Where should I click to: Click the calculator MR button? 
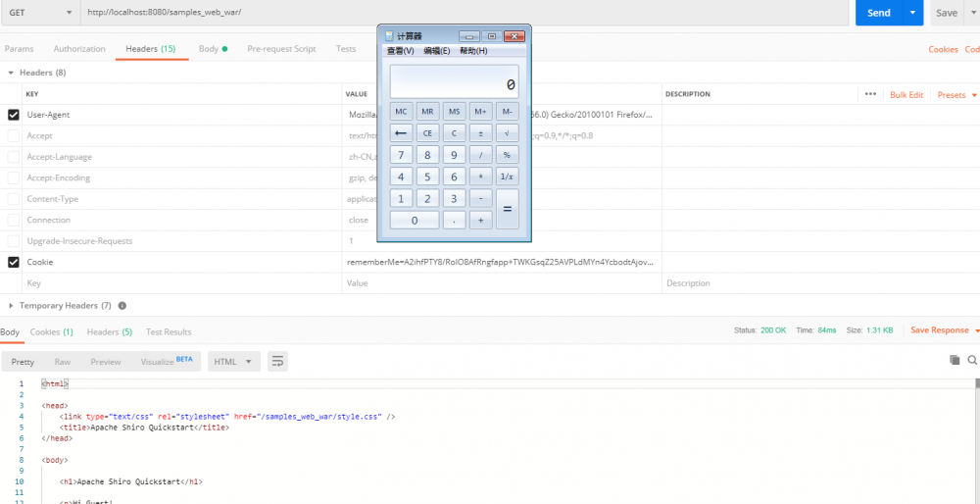pyautogui.click(x=427, y=112)
